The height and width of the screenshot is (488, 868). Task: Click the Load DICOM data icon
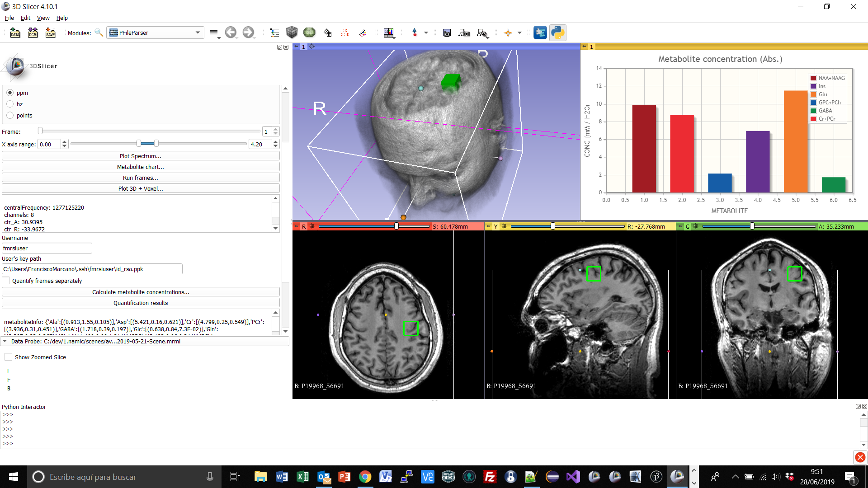coord(33,33)
